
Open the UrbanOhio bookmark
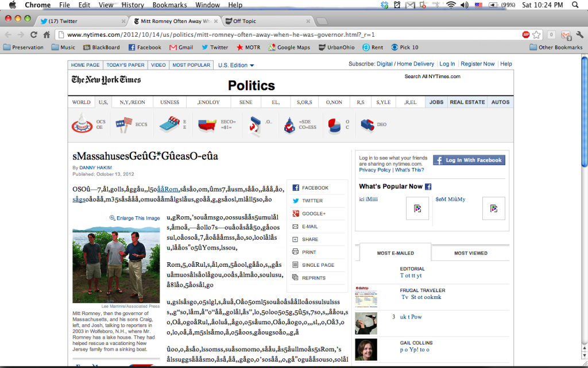(x=336, y=47)
